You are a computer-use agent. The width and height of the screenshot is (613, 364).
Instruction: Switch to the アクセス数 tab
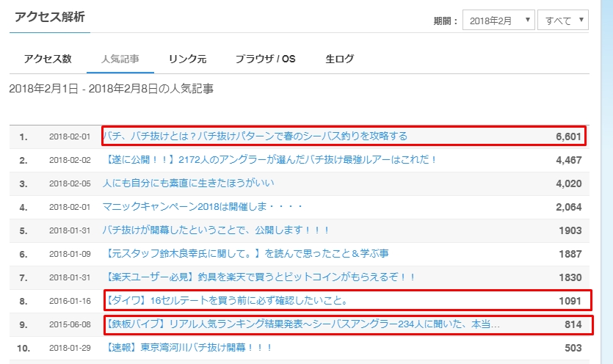[x=48, y=59]
